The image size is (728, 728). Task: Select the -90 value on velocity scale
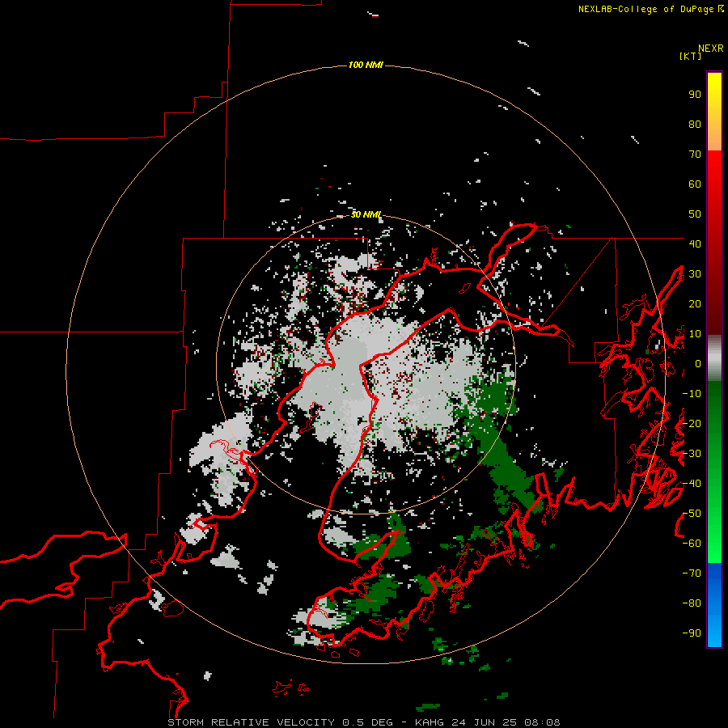[x=692, y=633]
